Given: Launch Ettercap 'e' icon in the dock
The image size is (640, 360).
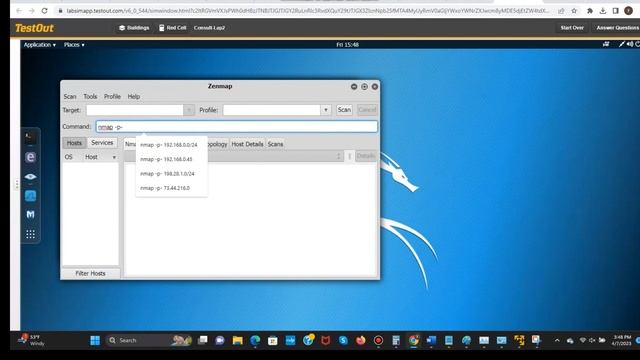Looking at the screenshot, I should pyautogui.click(x=30, y=157).
